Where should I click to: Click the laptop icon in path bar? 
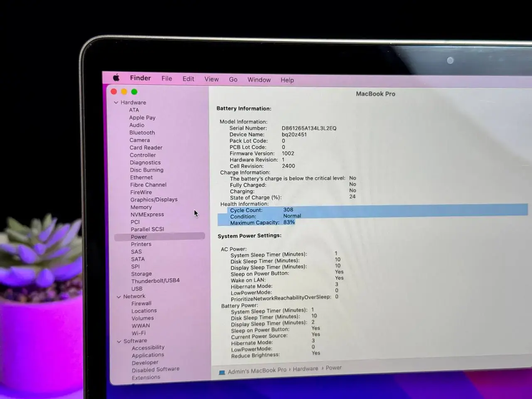click(222, 372)
